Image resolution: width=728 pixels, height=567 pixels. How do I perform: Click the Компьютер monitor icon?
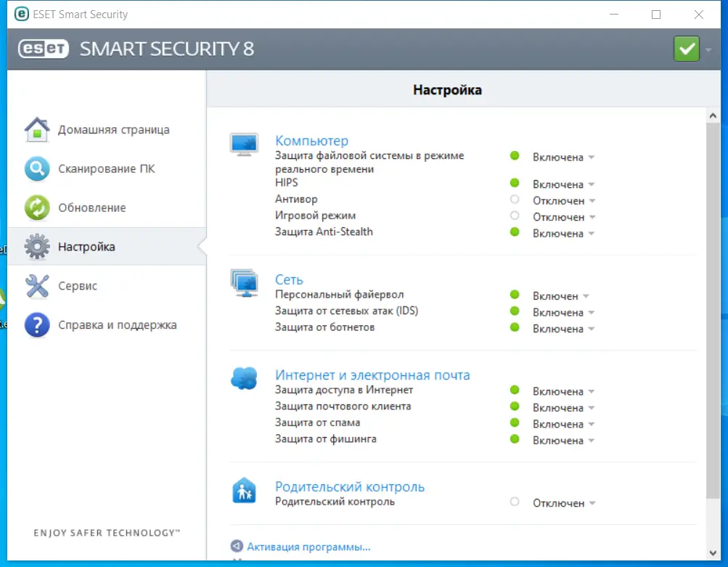(x=244, y=144)
